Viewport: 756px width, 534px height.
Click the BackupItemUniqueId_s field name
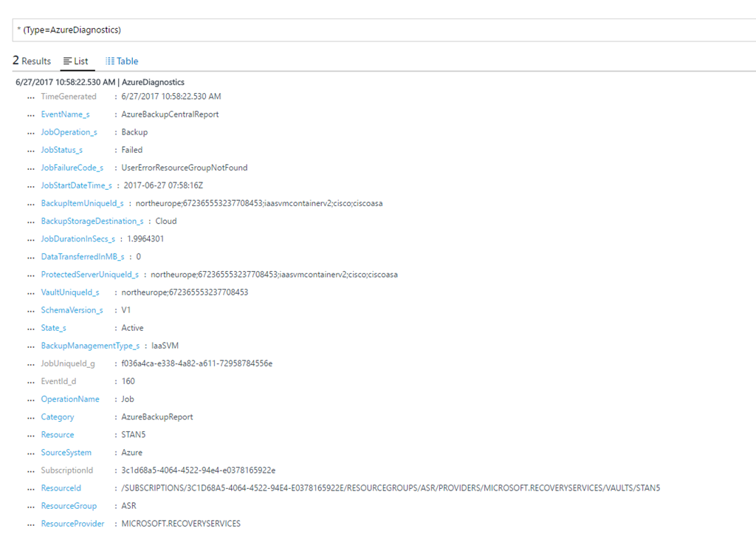coord(82,203)
